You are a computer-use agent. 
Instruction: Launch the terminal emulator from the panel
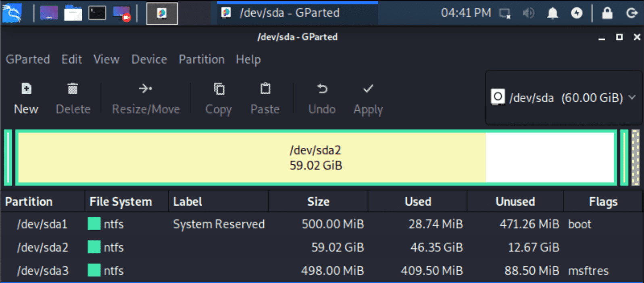click(x=97, y=13)
